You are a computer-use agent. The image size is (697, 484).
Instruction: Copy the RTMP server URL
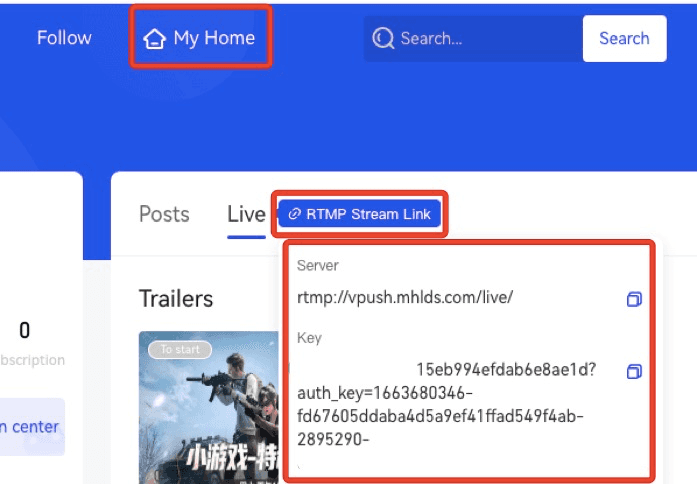point(633,299)
